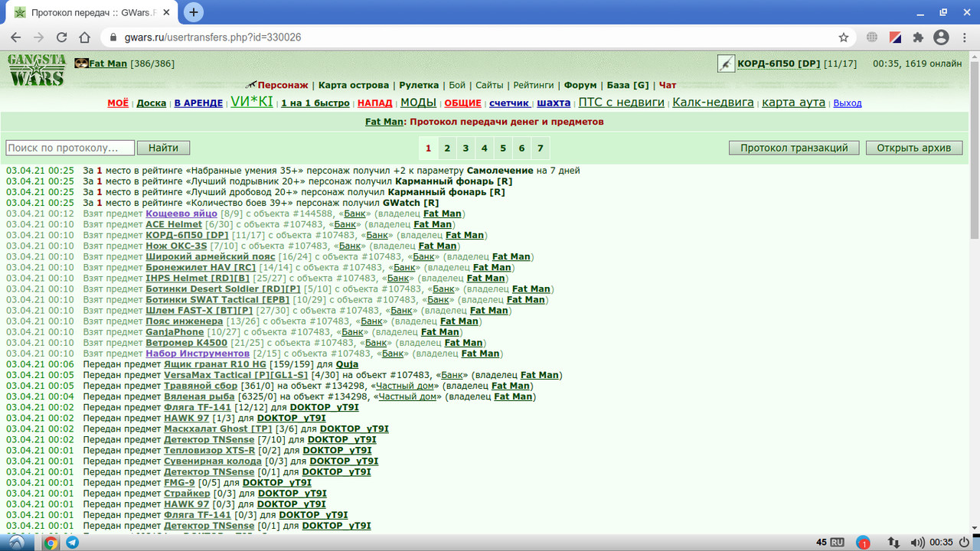Select the Протокол передач browser tab
This screenshot has height=551, width=980.
93,12
